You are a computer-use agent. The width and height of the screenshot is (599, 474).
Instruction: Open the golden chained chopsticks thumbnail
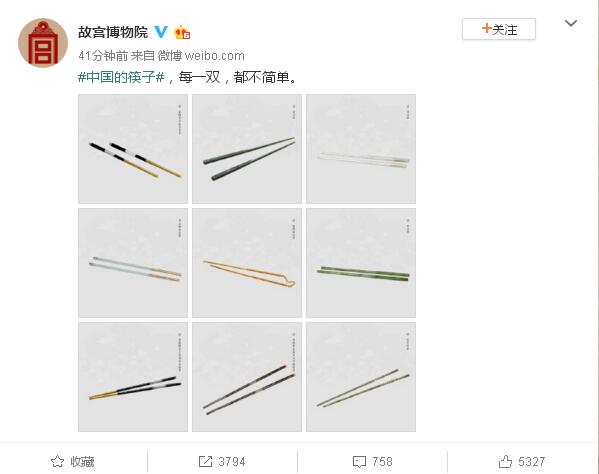pos(247,263)
